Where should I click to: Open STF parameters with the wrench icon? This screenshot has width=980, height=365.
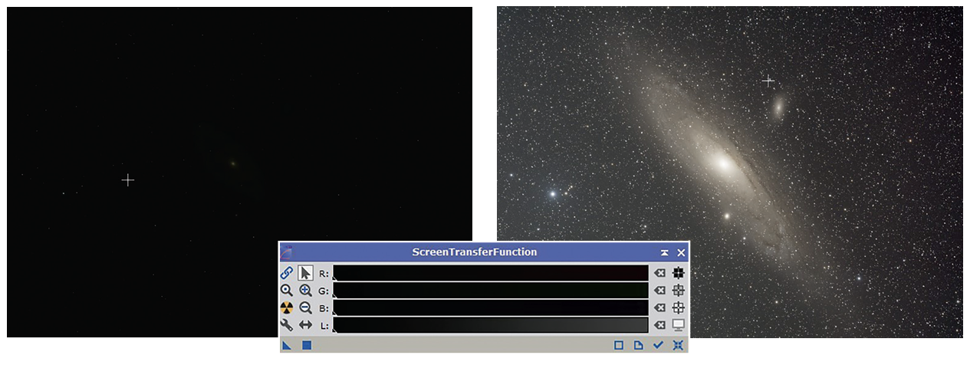pyautogui.click(x=287, y=325)
